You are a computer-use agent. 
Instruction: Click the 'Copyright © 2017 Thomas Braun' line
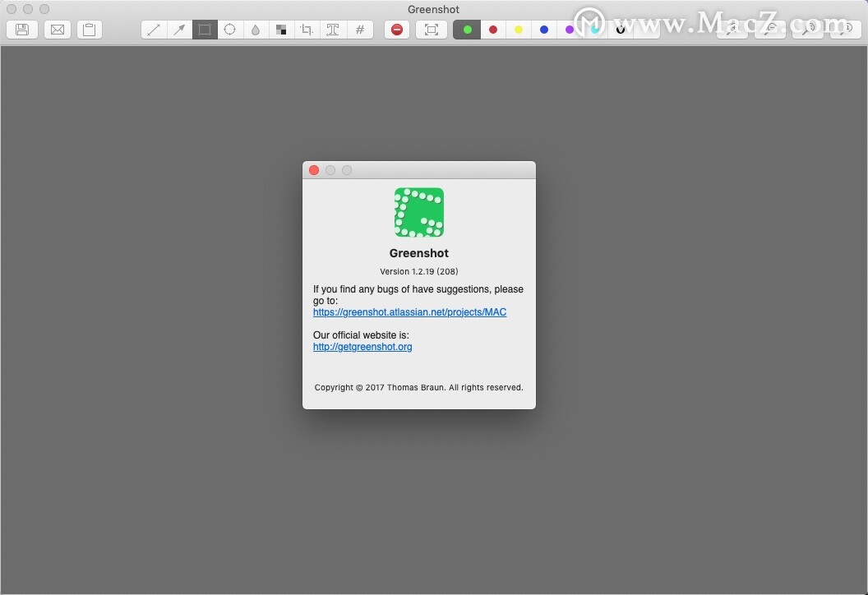click(x=419, y=387)
